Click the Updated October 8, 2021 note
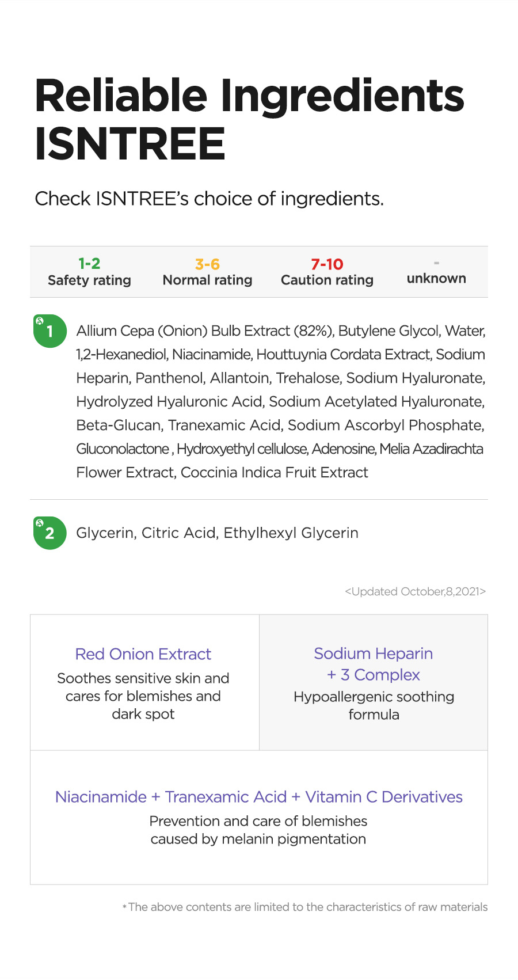This screenshot has width=518, height=980. (416, 591)
